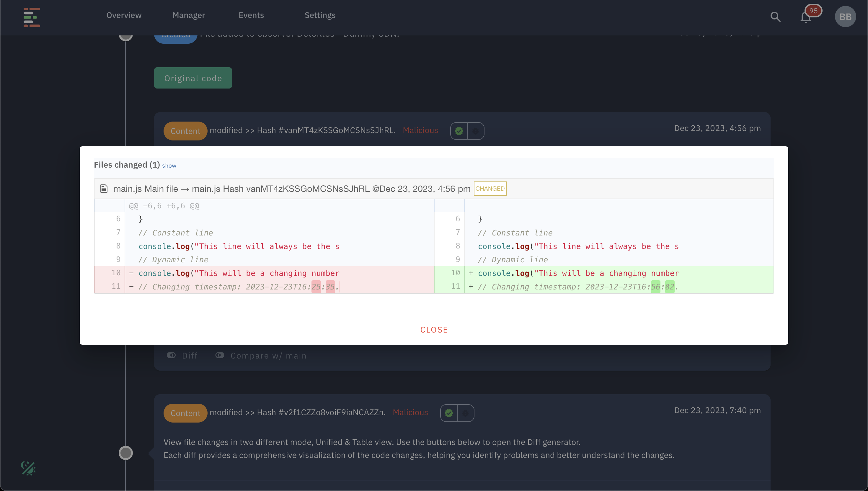Click the Original code button
The width and height of the screenshot is (868, 491).
click(x=193, y=78)
